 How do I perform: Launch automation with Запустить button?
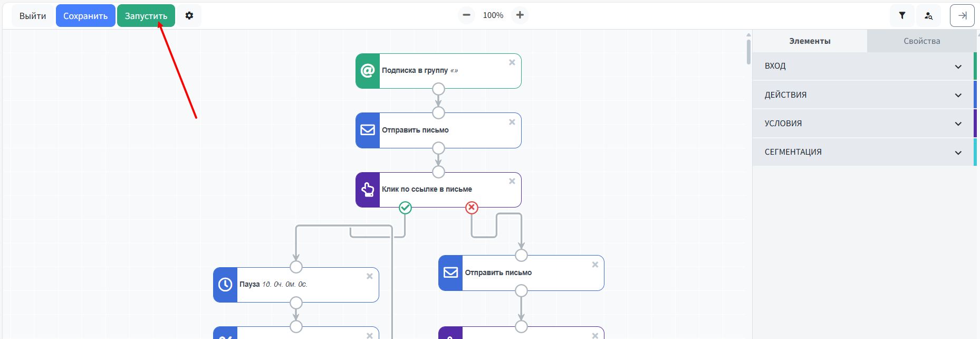click(x=146, y=16)
